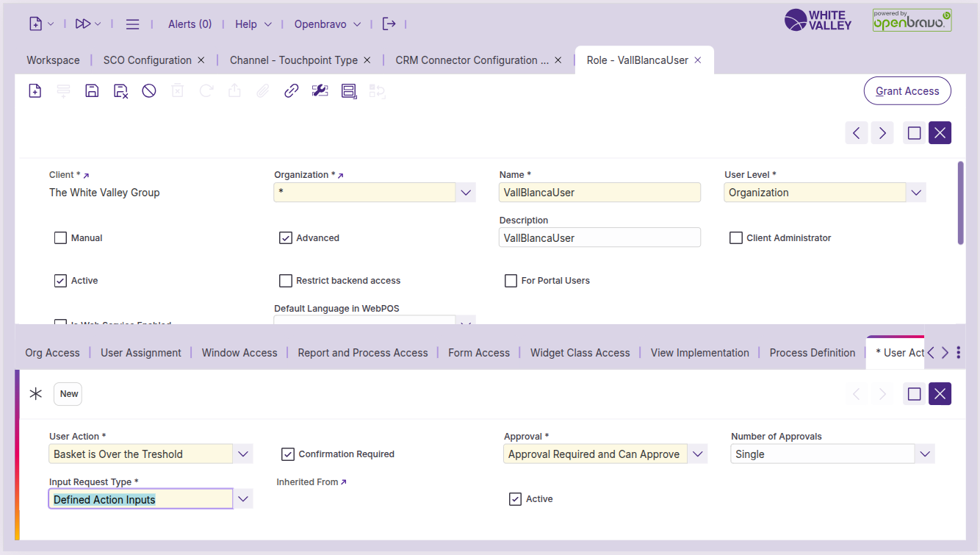Toggle the Confirmation Required checkbox

[288, 454]
